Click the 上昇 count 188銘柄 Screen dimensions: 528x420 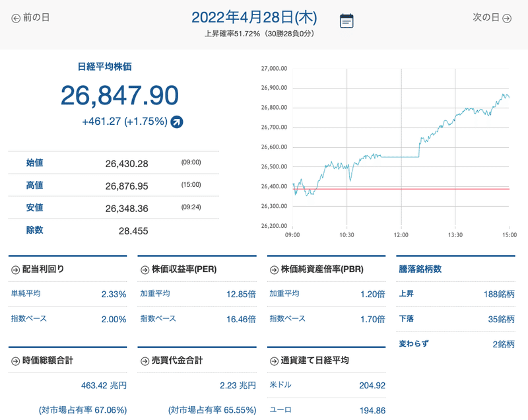click(x=499, y=294)
